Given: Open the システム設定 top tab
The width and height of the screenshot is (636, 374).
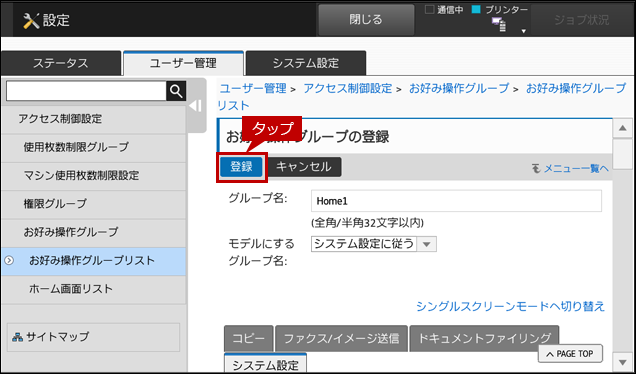Looking at the screenshot, I should (x=306, y=63).
